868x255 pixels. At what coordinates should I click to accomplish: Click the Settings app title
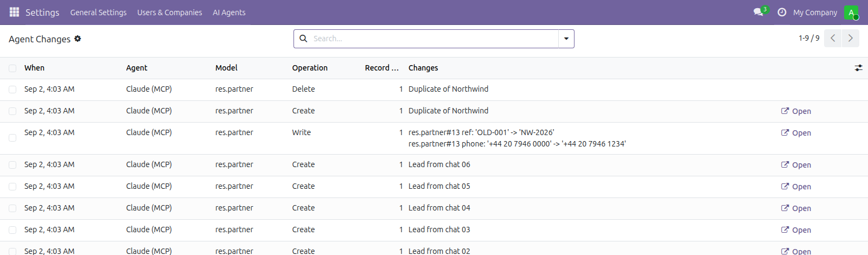click(x=42, y=12)
